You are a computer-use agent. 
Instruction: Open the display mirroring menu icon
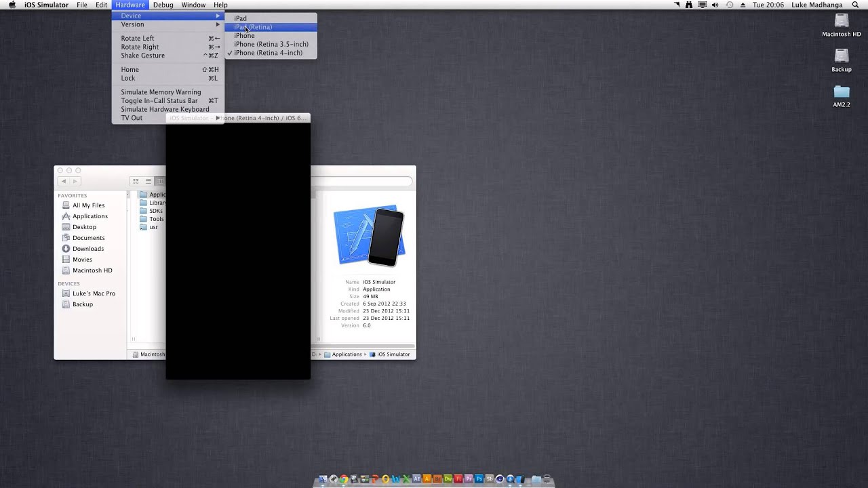point(703,5)
